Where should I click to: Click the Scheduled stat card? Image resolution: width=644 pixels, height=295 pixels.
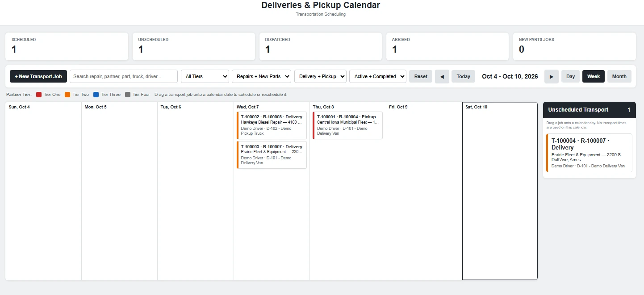(67, 46)
